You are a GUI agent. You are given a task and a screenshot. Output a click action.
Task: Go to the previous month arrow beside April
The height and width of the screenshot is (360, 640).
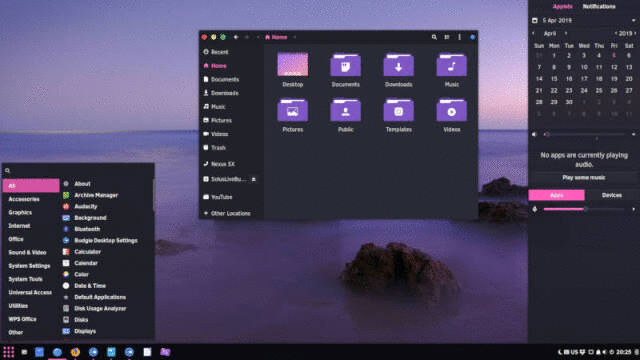click(x=533, y=33)
